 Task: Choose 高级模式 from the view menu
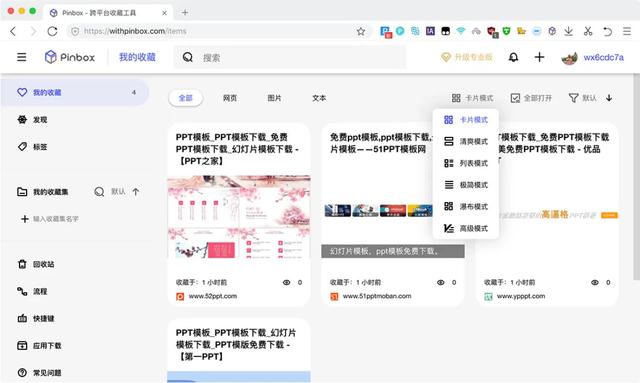coord(466,228)
